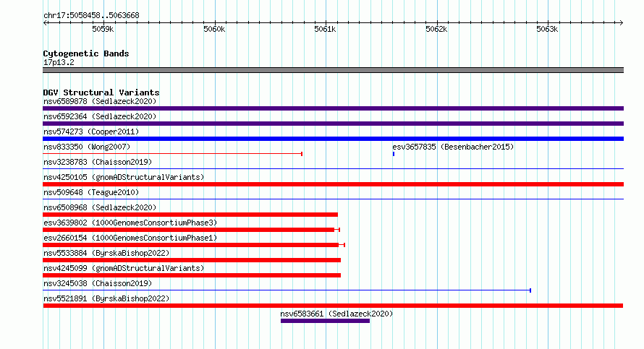
Task: Open the nsv3245038 (Chaisson2019) label
Action: pyautogui.click(x=98, y=283)
